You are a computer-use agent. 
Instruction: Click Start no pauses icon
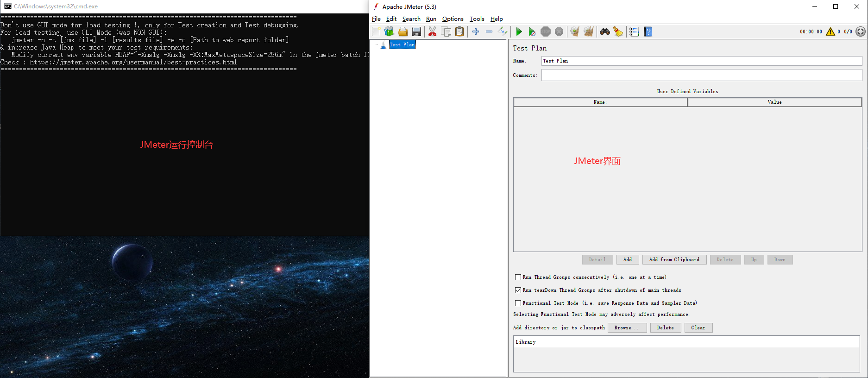[532, 31]
